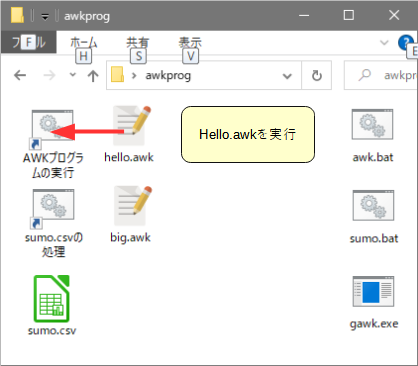Click the folder icon in title bar
The height and width of the screenshot is (366, 418).
click(17, 15)
